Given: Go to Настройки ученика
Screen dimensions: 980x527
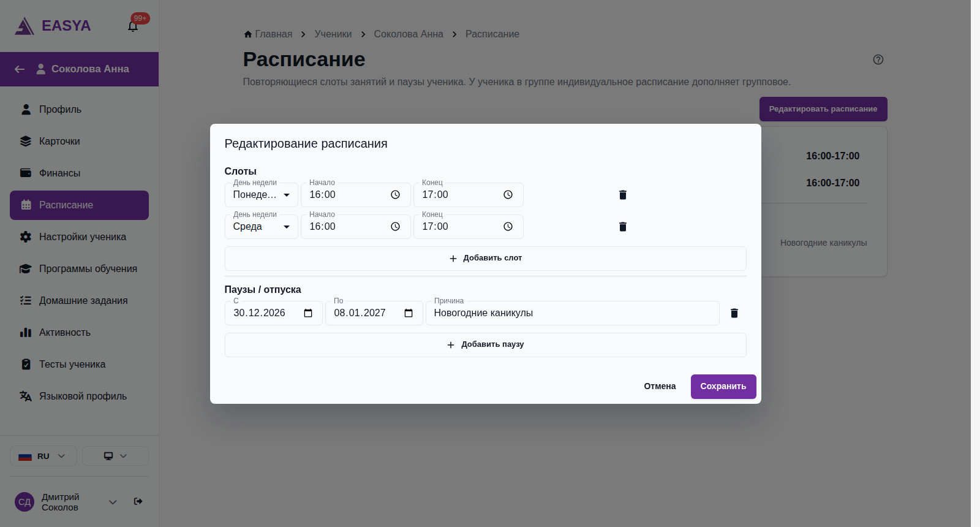Looking at the screenshot, I should (79, 237).
